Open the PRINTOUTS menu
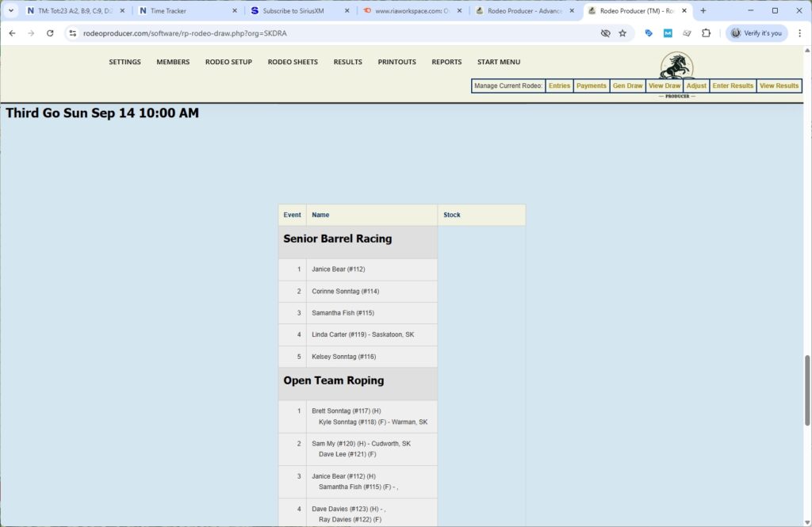812x527 pixels. tap(396, 62)
